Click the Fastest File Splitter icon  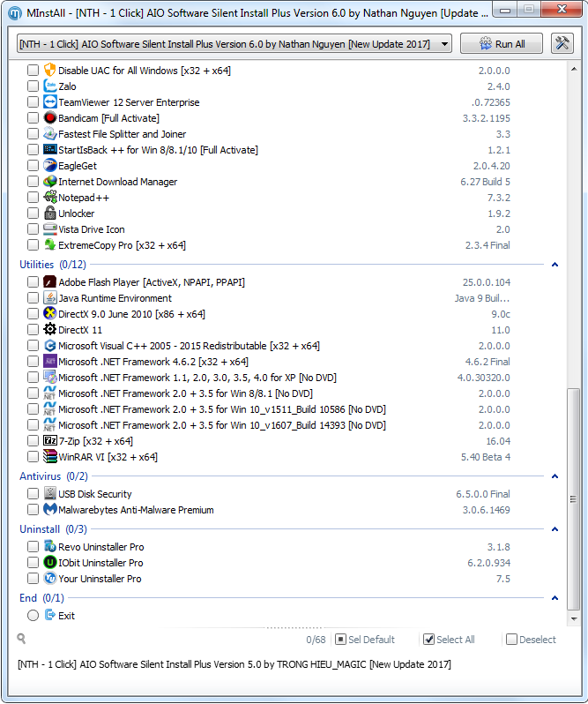coord(49,134)
